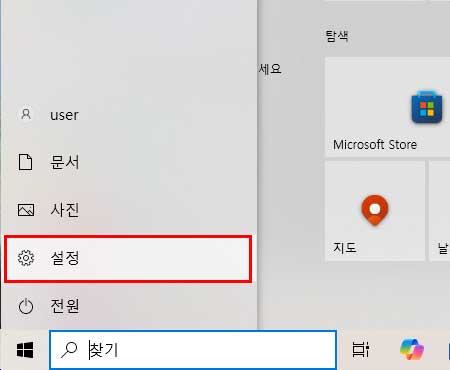The width and height of the screenshot is (450, 370).
Task: Click the gear icon beside 설정
Action: click(x=26, y=258)
